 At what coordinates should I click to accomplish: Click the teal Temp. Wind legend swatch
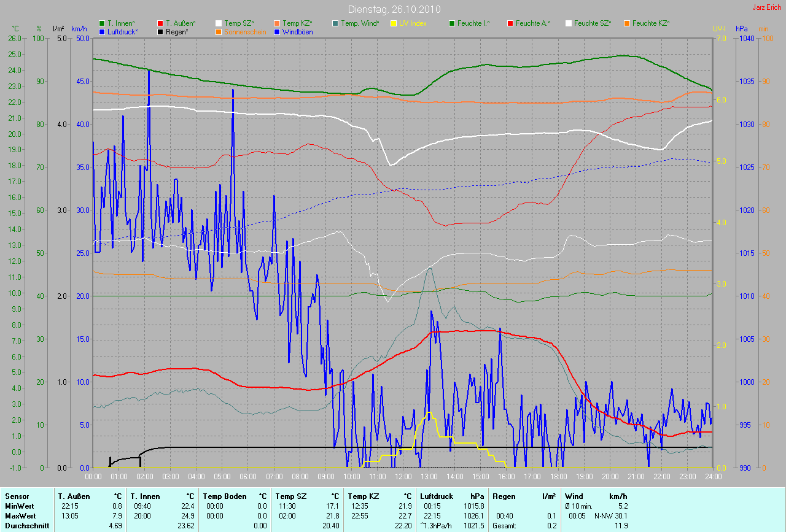tap(335, 23)
